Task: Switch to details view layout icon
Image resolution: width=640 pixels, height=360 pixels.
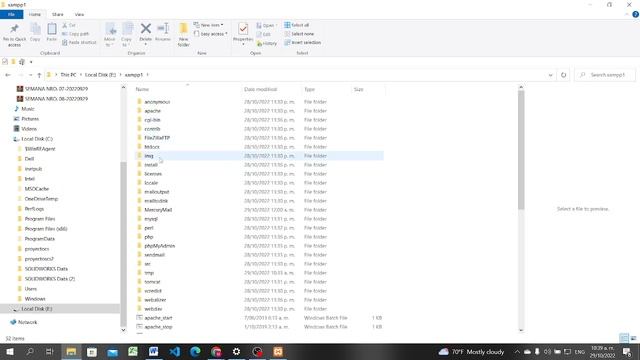Action: coord(624,338)
